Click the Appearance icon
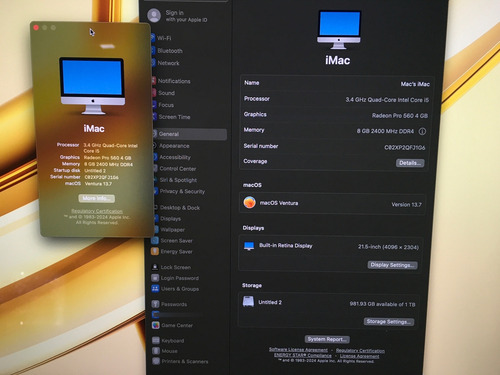Viewport: 500px width, 375px height. tap(154, 145)
